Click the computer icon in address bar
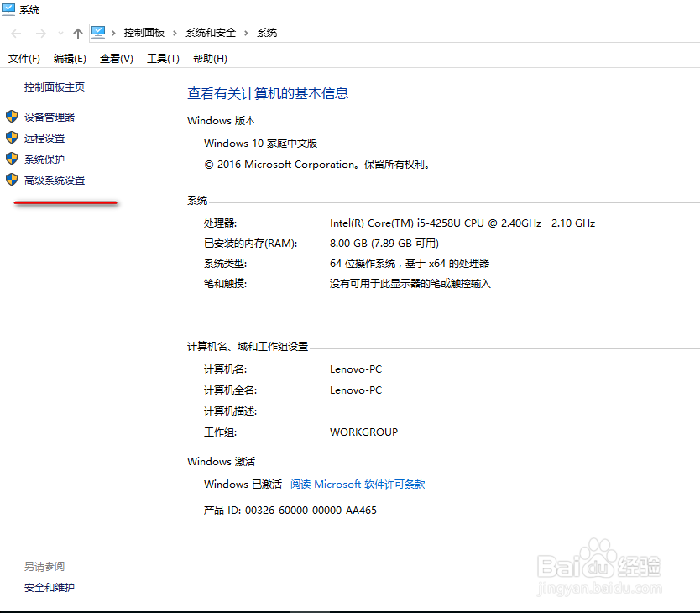700x613 pixels. 98,32
